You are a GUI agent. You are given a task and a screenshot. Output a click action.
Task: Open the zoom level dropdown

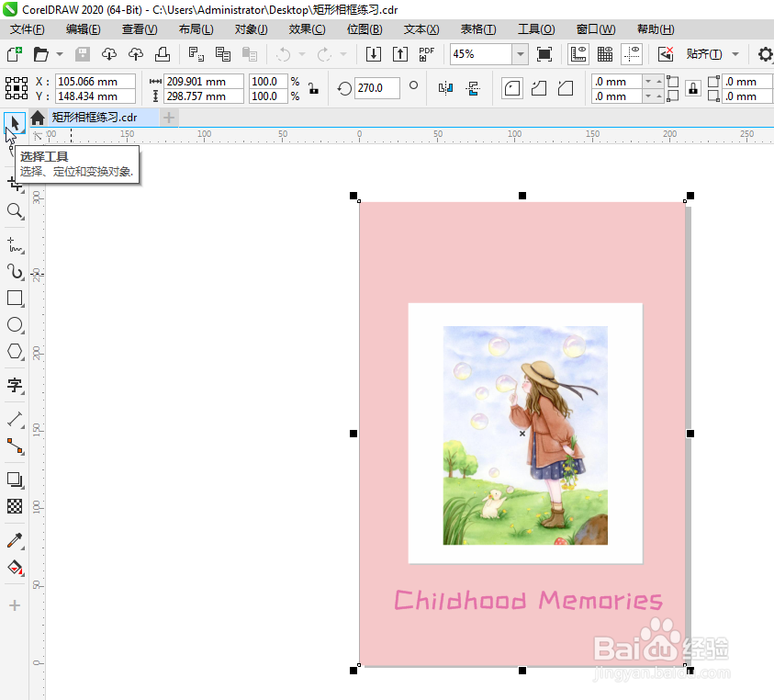pyautogui.click(x=520, y=54)
